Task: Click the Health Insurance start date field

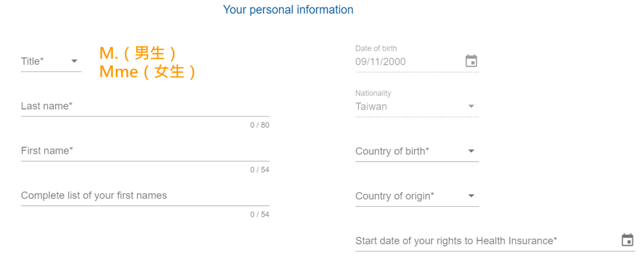Action: point(456,241)
